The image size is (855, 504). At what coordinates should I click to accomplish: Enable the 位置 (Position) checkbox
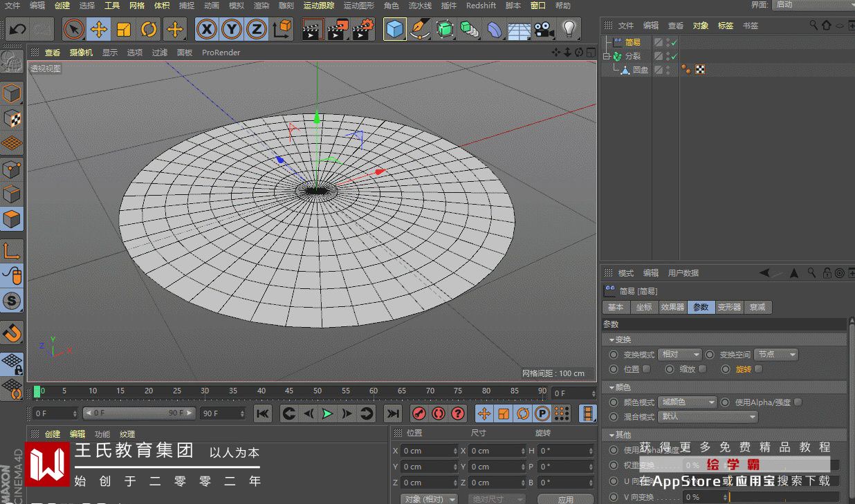click(x=646, y=369)
